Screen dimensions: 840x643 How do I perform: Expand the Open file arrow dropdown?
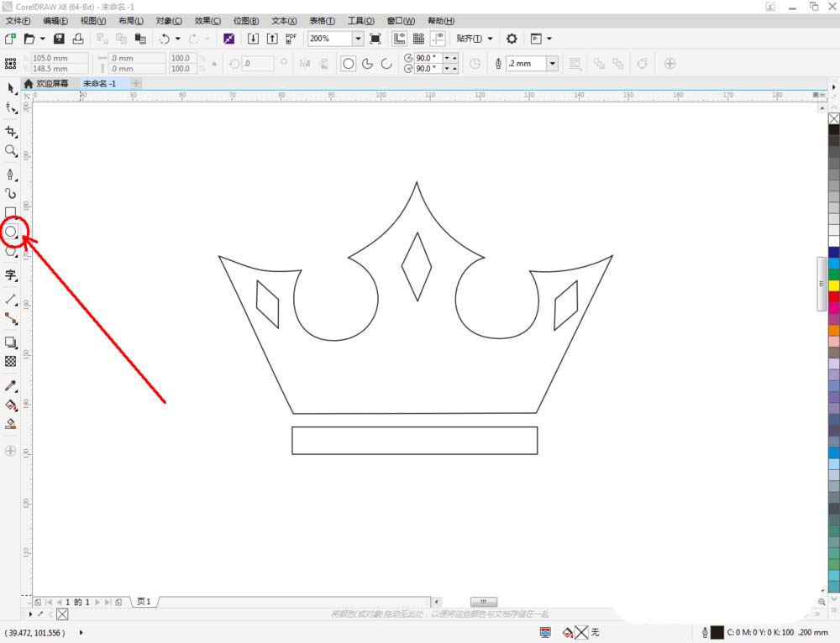click(42, 39)
